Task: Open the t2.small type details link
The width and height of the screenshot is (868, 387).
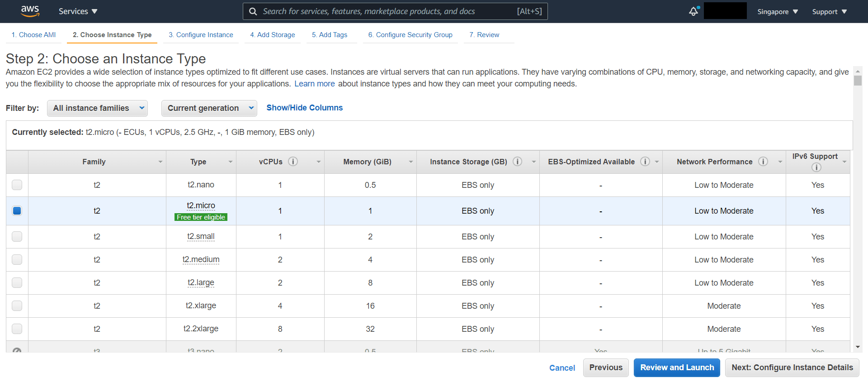Action: (201, 236)
